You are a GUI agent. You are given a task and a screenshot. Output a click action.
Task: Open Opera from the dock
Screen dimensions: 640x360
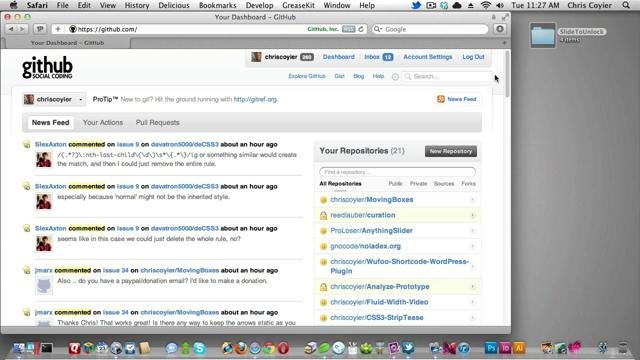point(283,348)
